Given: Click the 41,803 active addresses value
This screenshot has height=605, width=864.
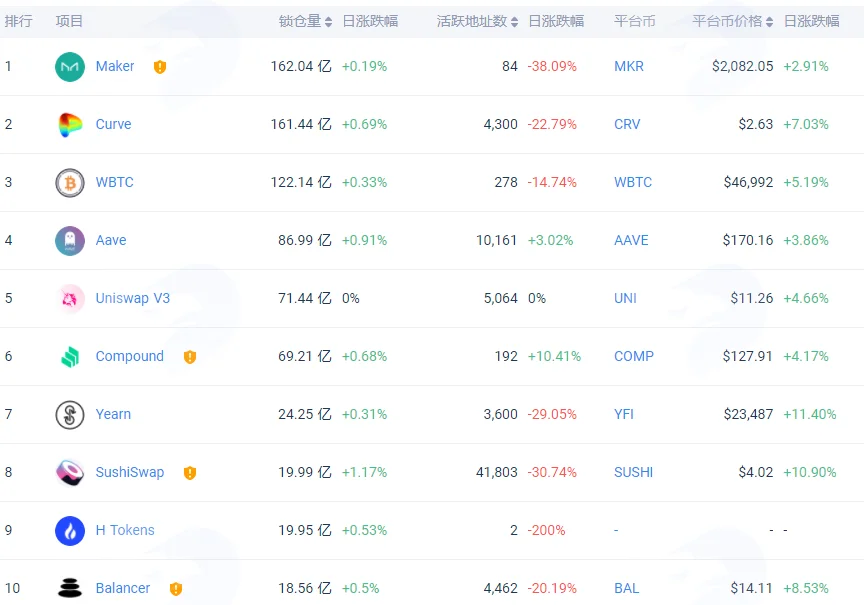Looking at the screenshot, I should 496,472.
